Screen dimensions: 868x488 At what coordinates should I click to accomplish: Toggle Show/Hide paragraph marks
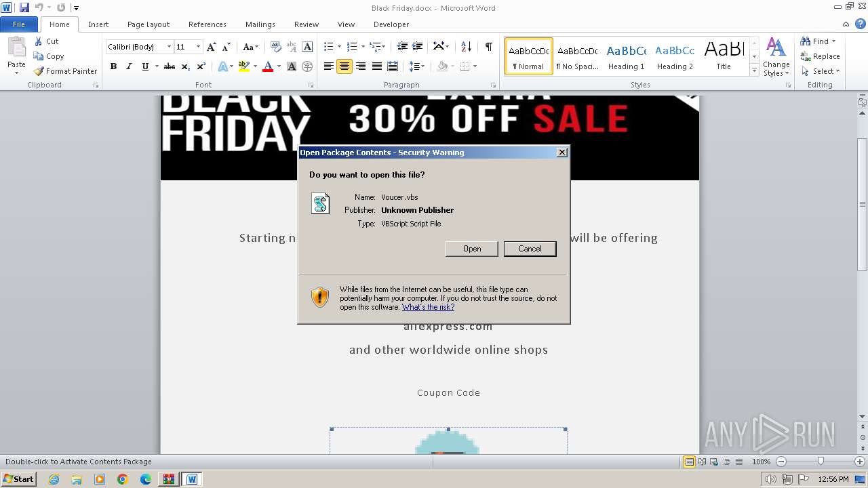488,47
